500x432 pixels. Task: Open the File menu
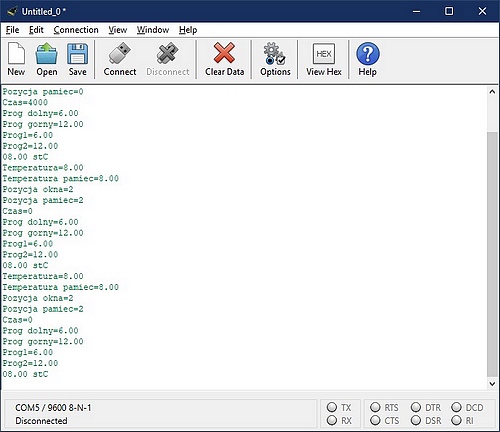[x=12, y=30]
